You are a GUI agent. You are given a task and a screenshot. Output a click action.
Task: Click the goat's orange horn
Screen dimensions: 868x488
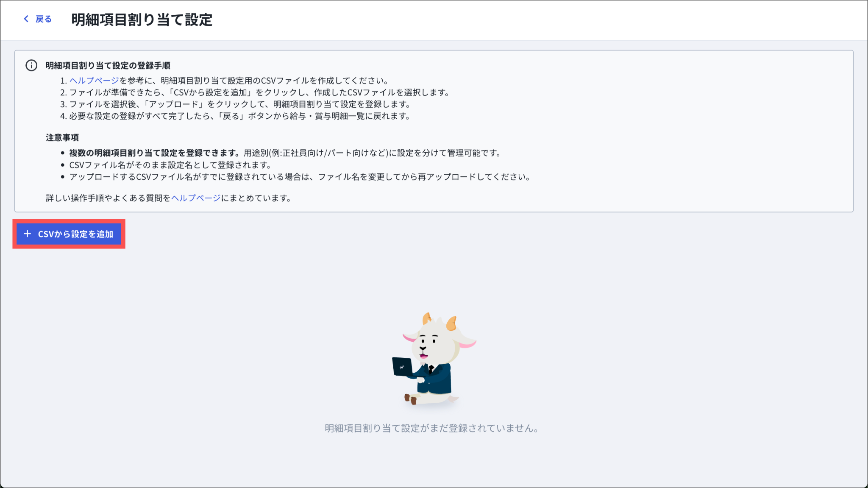click(452, 323)
